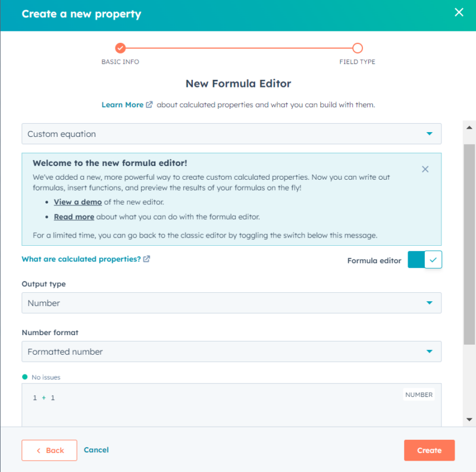
Task: Click the completed Basic Info step circle
Action: point(120,48)
